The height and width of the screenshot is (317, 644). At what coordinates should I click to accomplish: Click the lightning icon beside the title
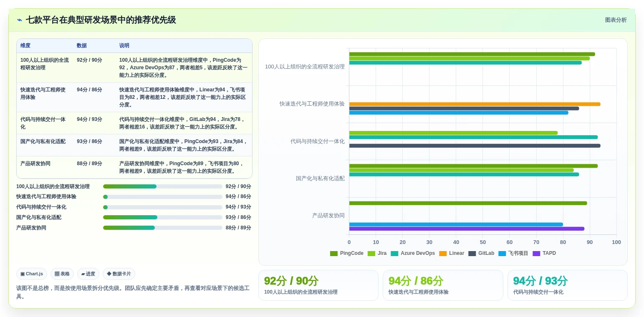20,20
